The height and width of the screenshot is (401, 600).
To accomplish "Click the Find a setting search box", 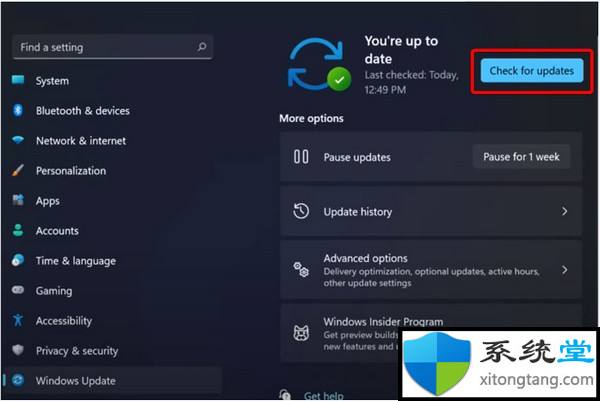I will pyautogui.click(x=112, y=47).
